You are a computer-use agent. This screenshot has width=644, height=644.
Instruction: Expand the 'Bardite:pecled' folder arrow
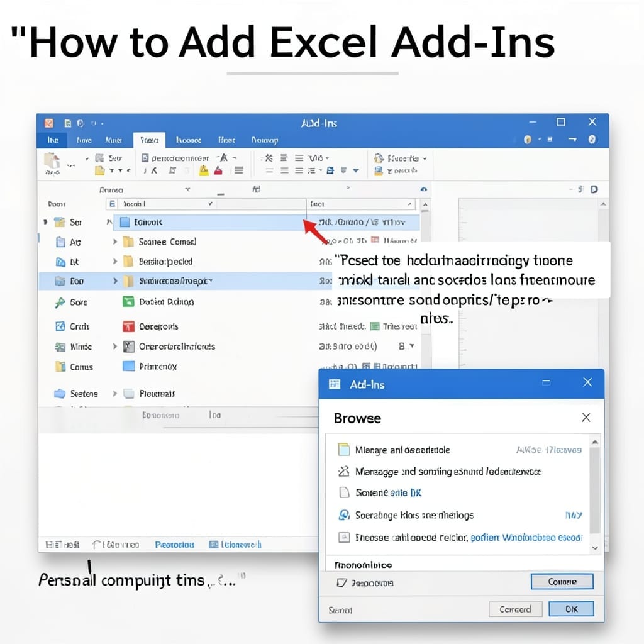(x=115, y=261)
